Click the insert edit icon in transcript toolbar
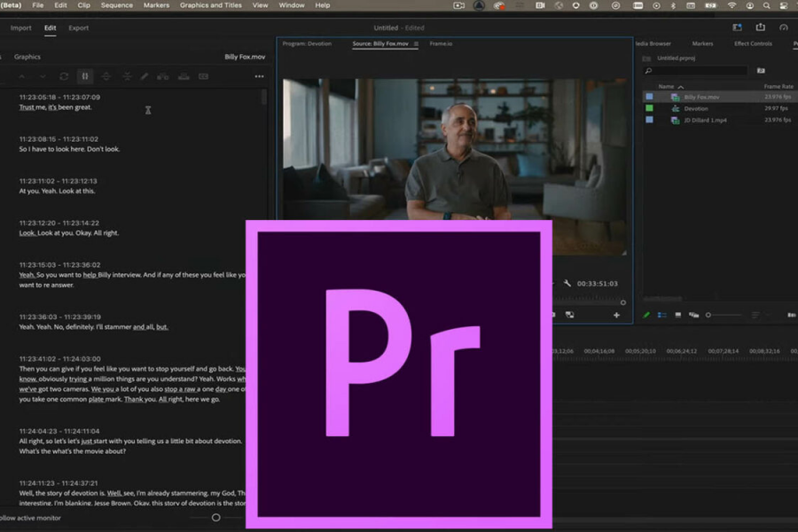The height and width of the screenshot is (532, 798). 163,76
